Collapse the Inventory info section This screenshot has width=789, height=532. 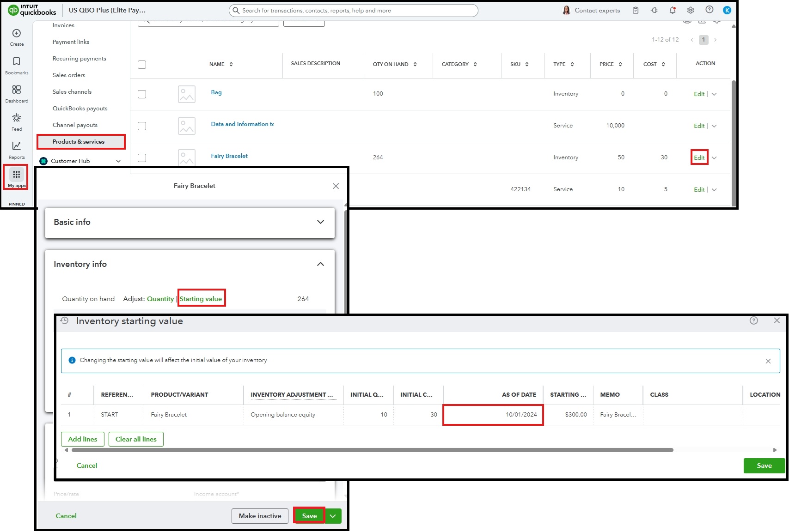tap(320, 264)
